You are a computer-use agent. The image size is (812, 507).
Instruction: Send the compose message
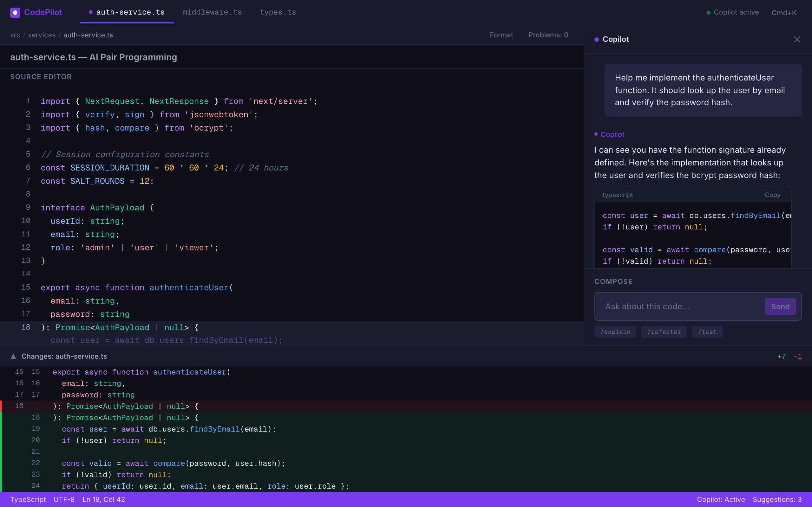tap(780, 306)
